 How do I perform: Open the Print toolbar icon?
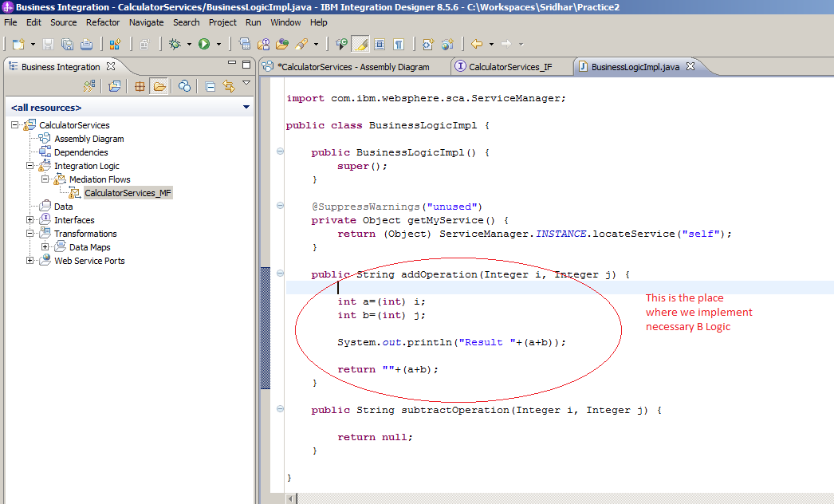[87, 44]
